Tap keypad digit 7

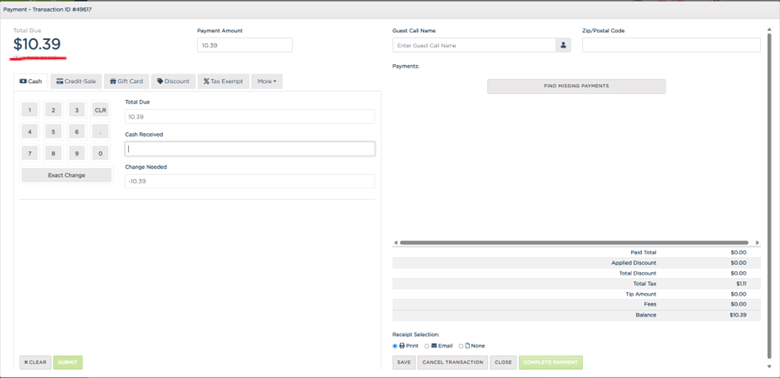(x=30, y=154)
